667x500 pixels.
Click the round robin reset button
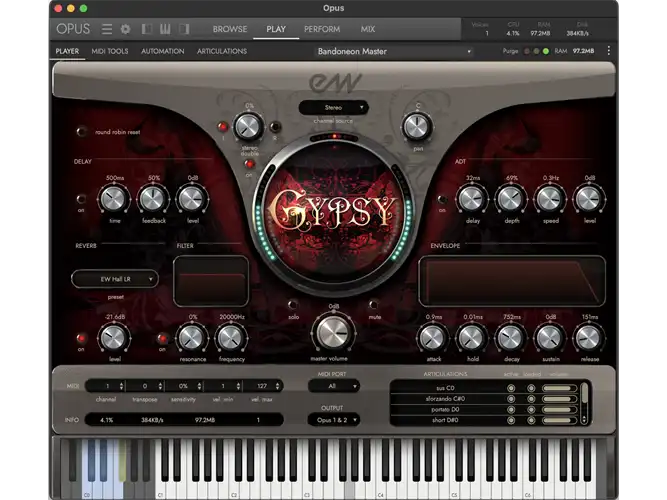81,131
